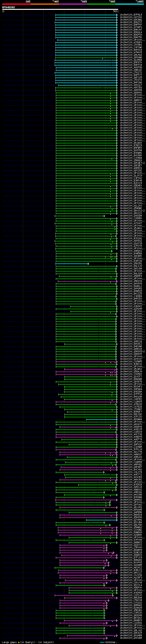Select hit label UniRef100_A9S7E6

click(x=131, y=87)
